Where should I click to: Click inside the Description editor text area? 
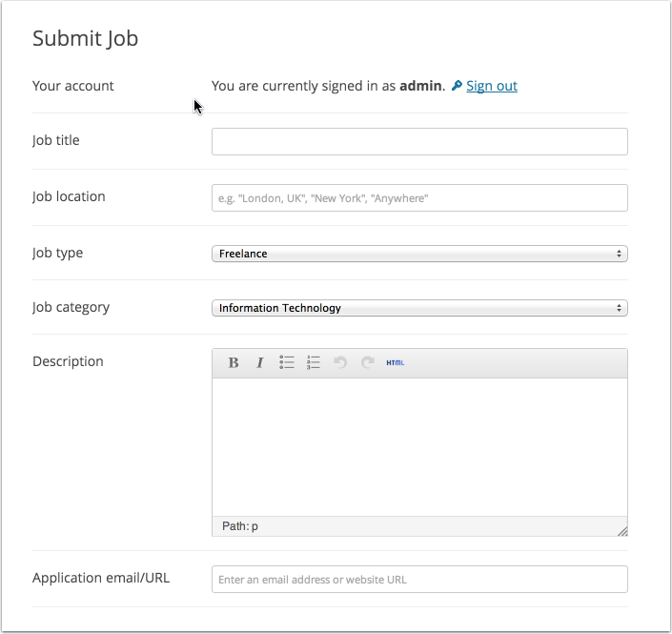[x=419, y=446]
